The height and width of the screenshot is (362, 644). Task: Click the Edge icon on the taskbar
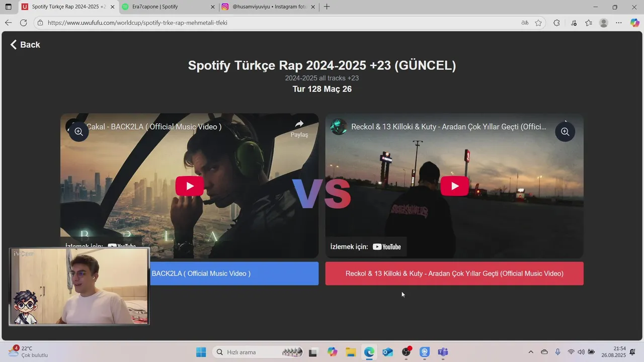click(369, 352)
